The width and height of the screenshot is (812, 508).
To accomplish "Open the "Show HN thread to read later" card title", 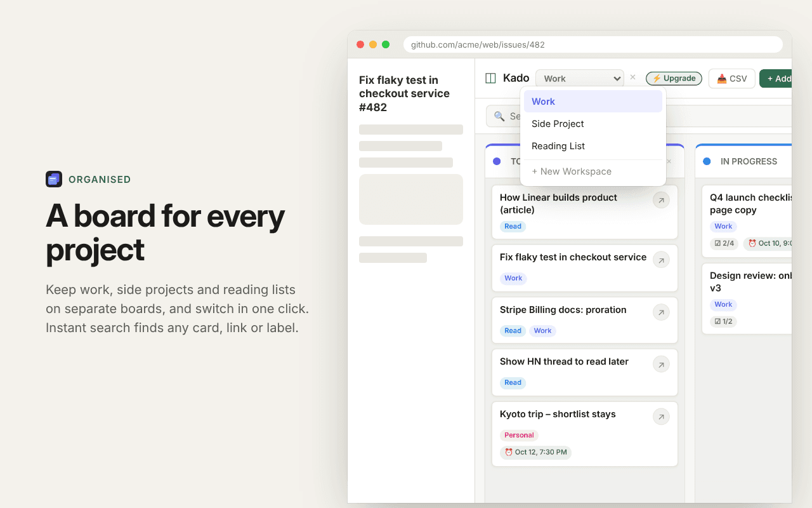I will coord(564,361).
